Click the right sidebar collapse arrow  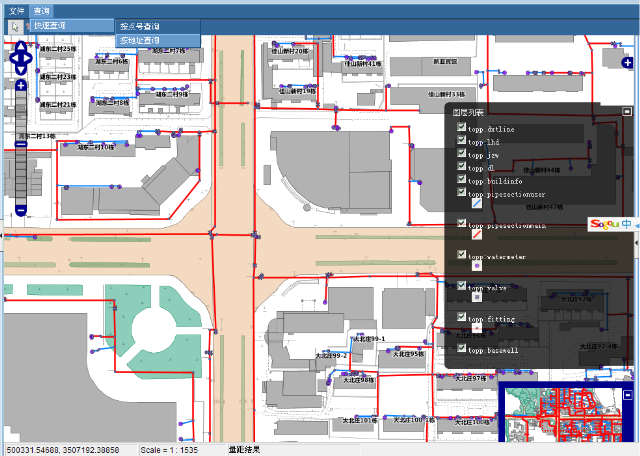tap(637, 242)
